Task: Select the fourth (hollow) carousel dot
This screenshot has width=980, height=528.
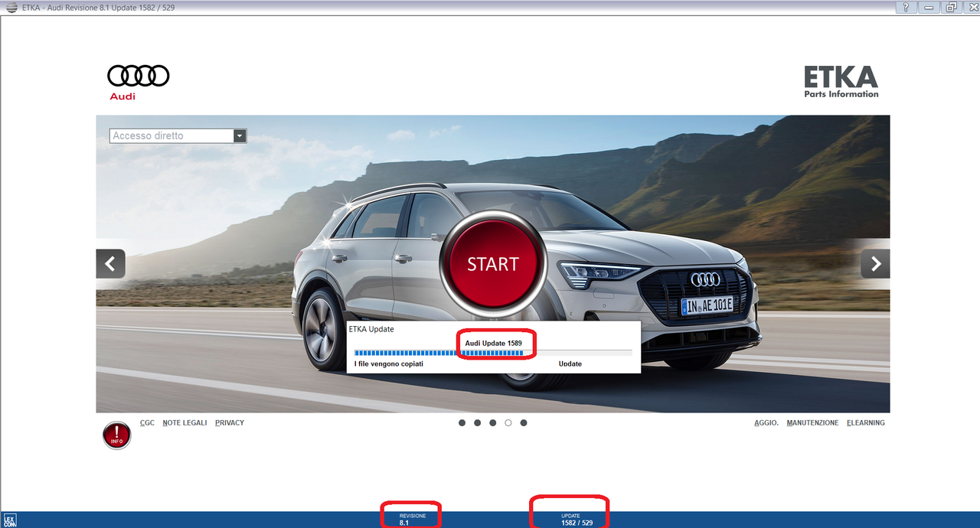Action: 508,422
